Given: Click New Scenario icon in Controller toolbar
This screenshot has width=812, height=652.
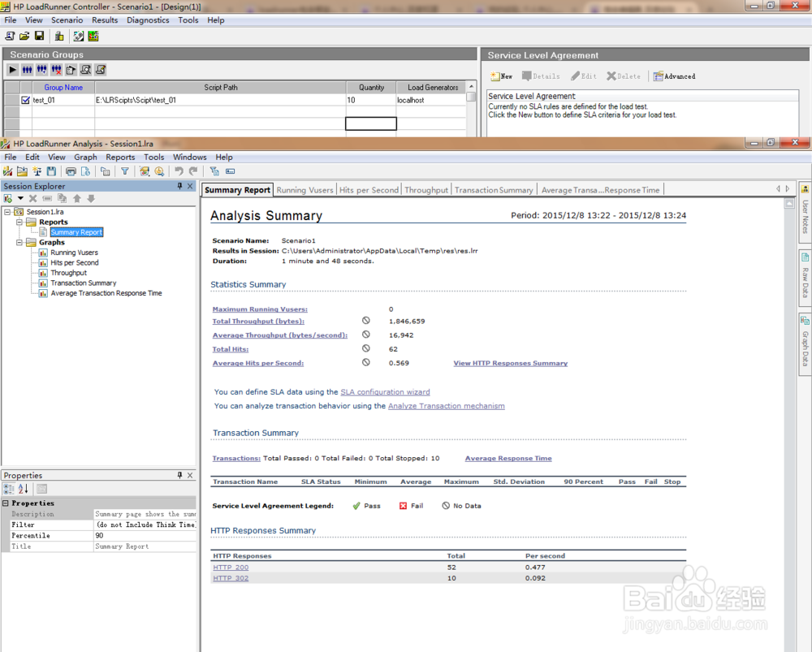Looking at the screenshot, I should click(x=9, y=36).
